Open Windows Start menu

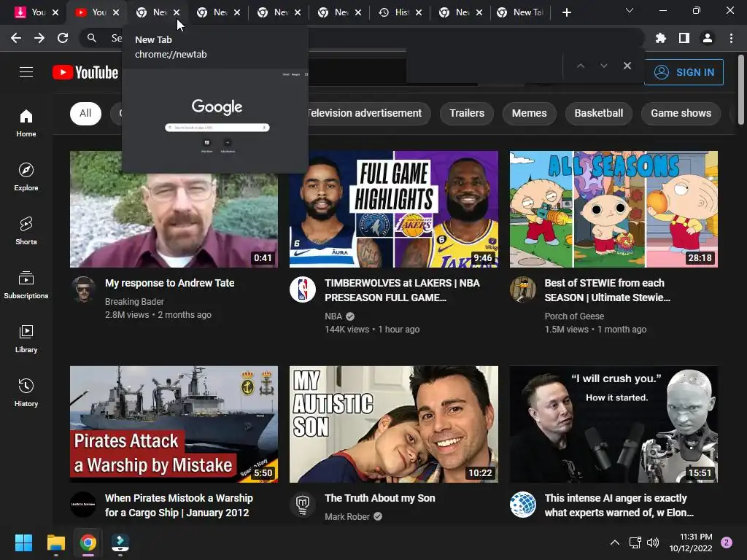23,542
